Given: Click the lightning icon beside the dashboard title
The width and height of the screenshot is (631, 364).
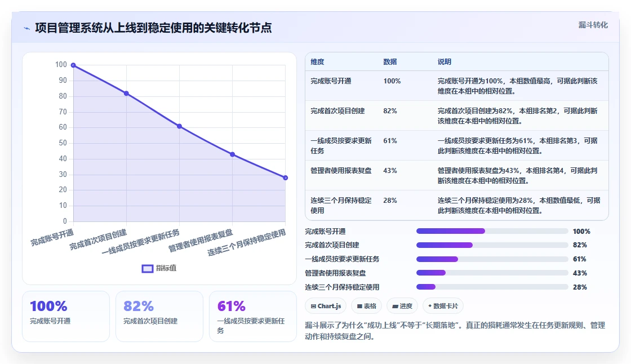Looking at the screenshot, I should 27,28.
